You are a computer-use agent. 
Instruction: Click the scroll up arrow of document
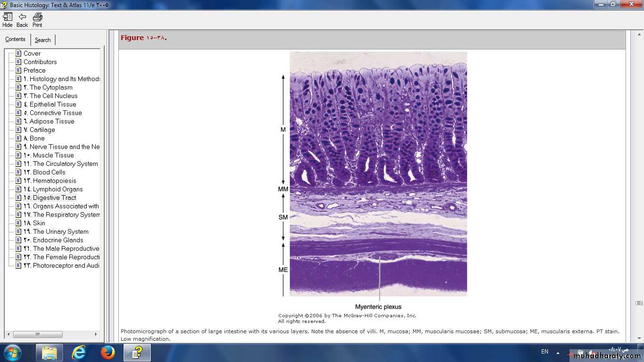pos(639,34)
